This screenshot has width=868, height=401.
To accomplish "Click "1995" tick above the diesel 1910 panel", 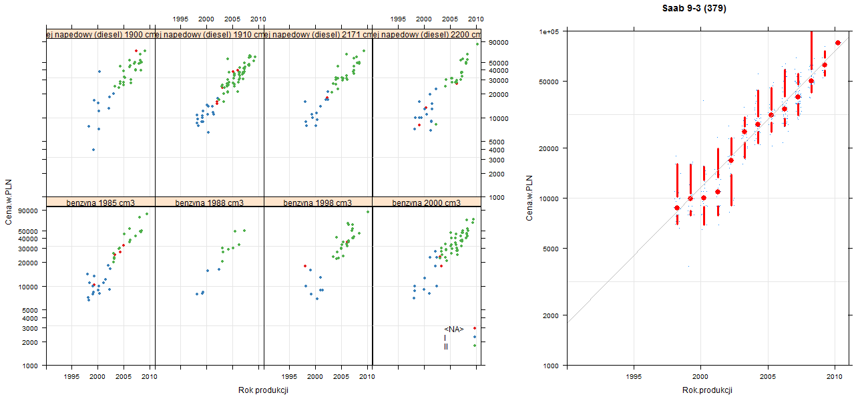I will [x=180, y=19].
